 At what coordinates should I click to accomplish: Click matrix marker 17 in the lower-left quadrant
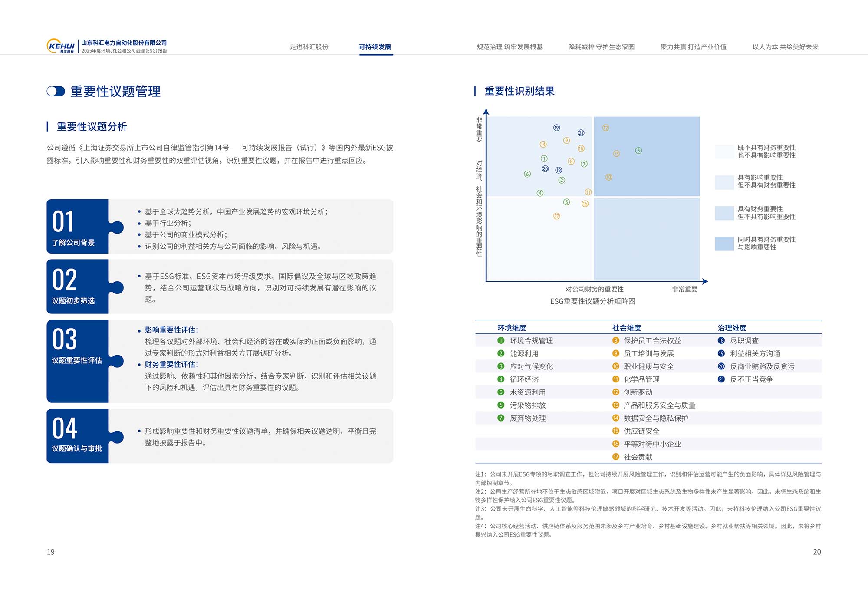pyautogui.click(x=557, y=216)
